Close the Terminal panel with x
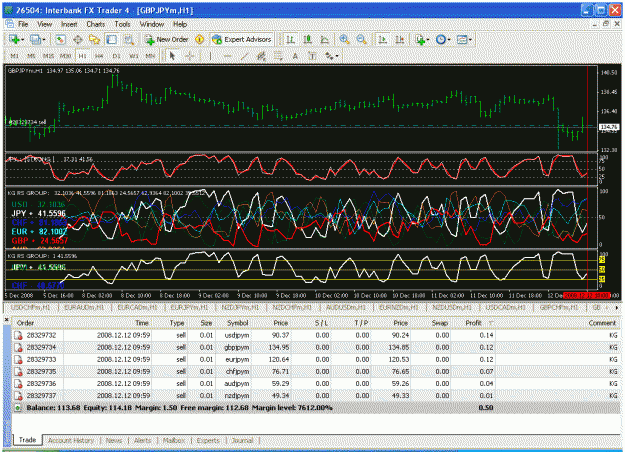625x452 pixels. point(6,320)
